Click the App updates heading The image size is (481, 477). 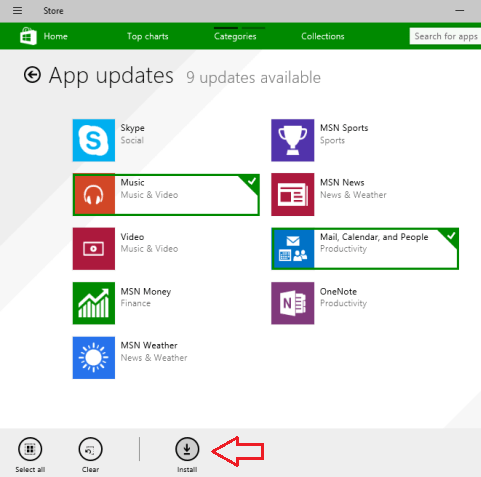point(111,76)
